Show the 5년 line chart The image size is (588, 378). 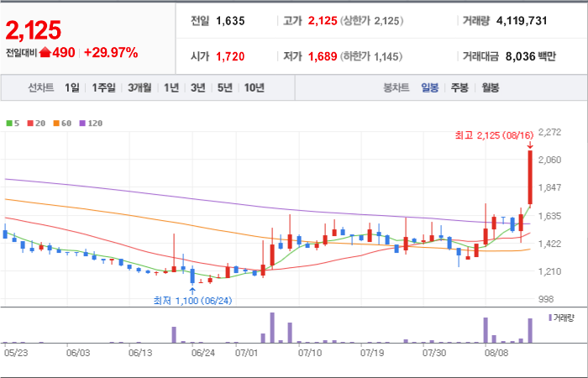(x=225, y=87)
